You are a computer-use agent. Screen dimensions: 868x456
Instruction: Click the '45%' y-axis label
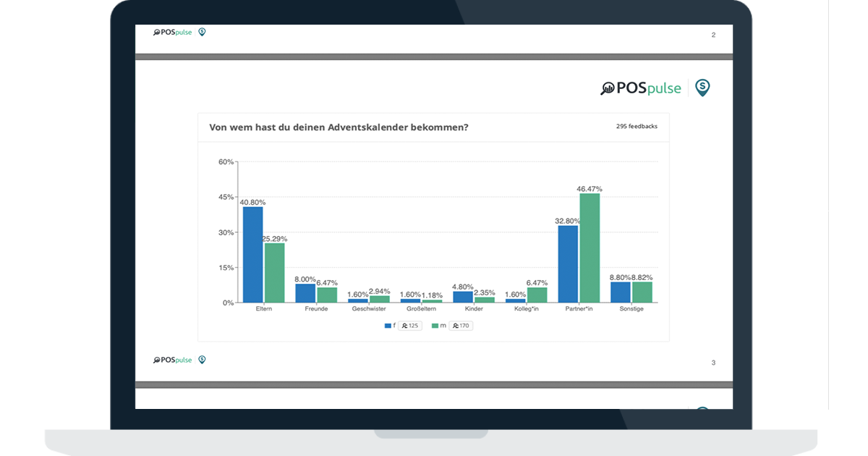[226, 197]
